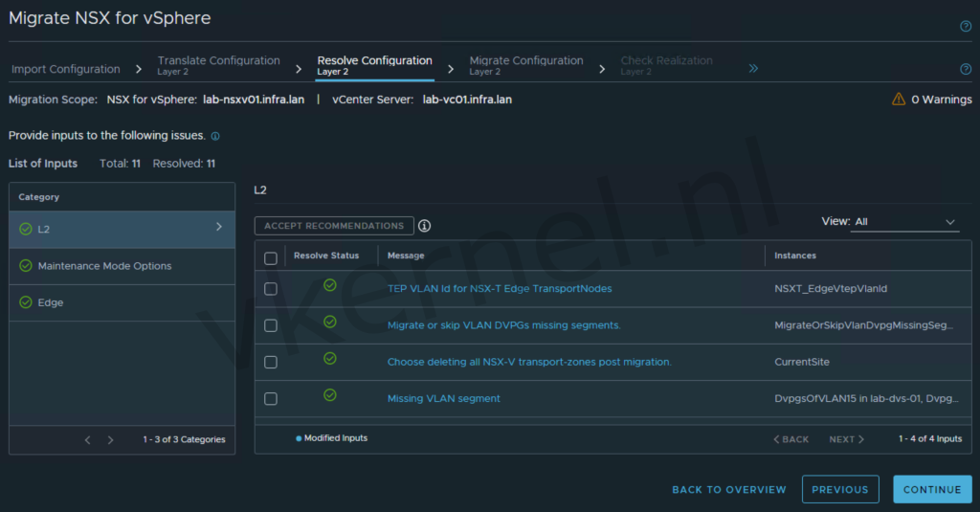
Task: Check the TEP VLAN Id row checkbox
Action: point(271,289)
